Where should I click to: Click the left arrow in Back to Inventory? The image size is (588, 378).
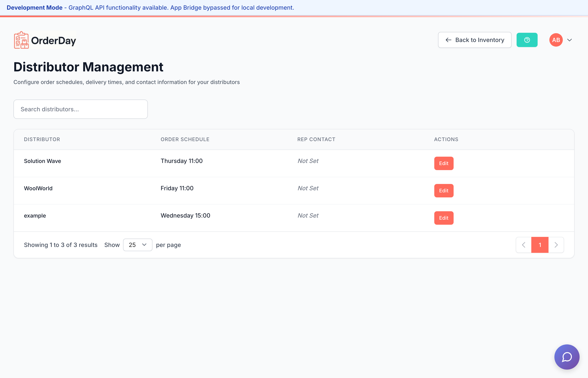coord(448,40)
